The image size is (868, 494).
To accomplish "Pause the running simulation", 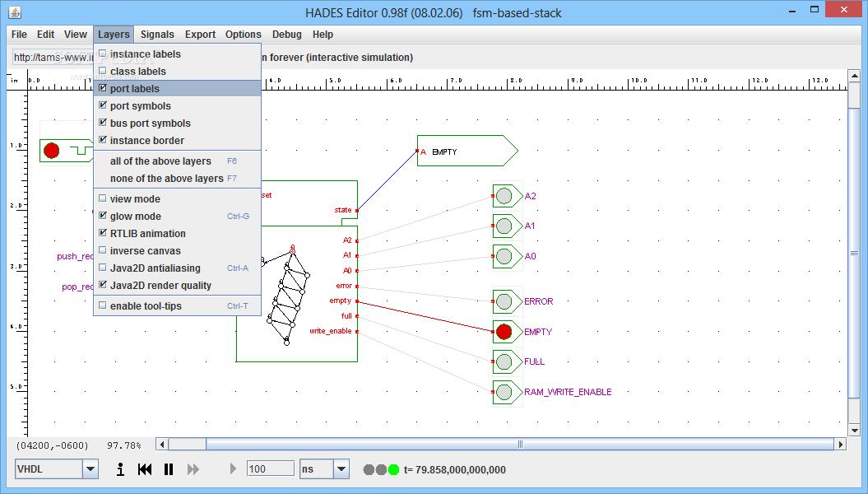I will pos(169,469).
